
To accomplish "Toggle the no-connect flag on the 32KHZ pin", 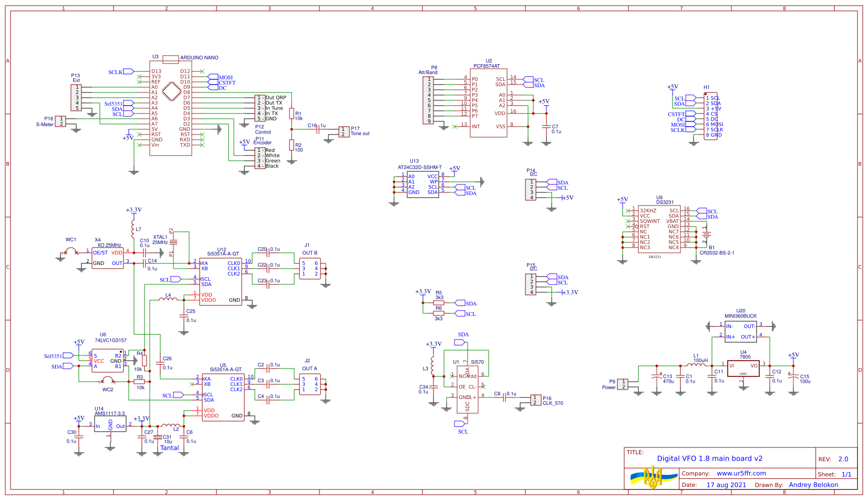I will tap(628, 211).
